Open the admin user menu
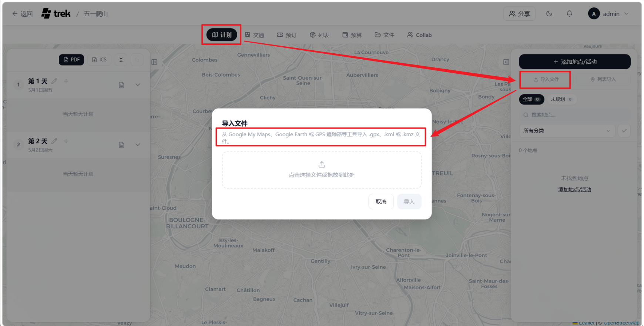 (608, 14)
